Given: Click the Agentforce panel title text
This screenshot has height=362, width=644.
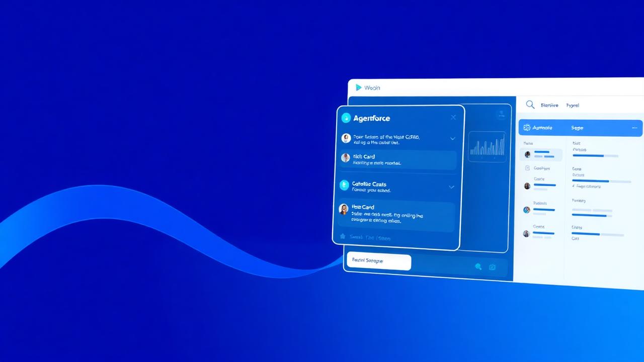Looking at the screenshot, I should tap(371, 118).
